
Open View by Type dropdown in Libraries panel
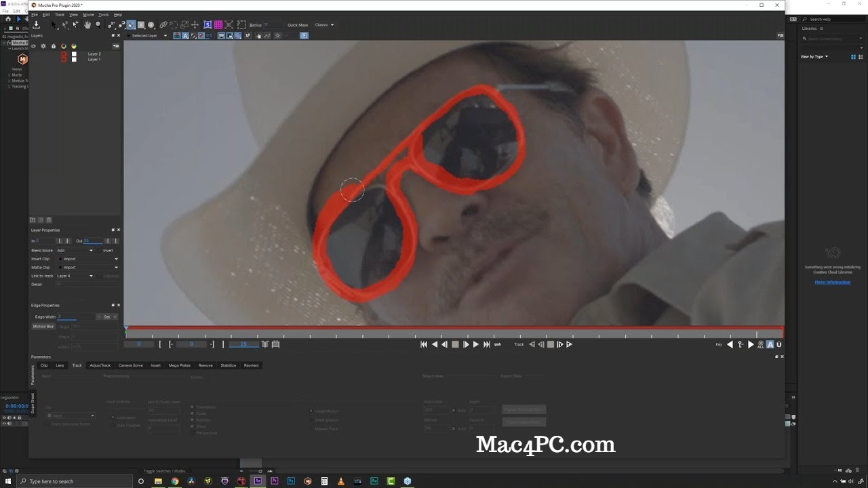[814, 57]
